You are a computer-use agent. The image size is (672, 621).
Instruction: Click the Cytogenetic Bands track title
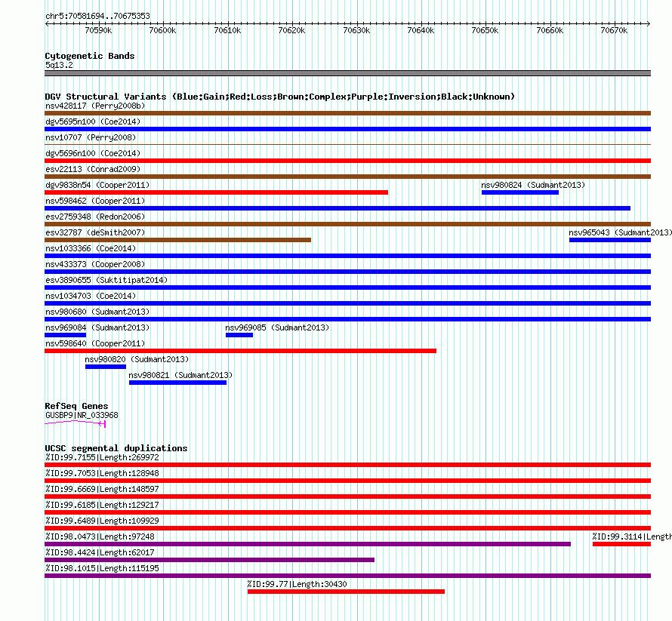[90, 56]
